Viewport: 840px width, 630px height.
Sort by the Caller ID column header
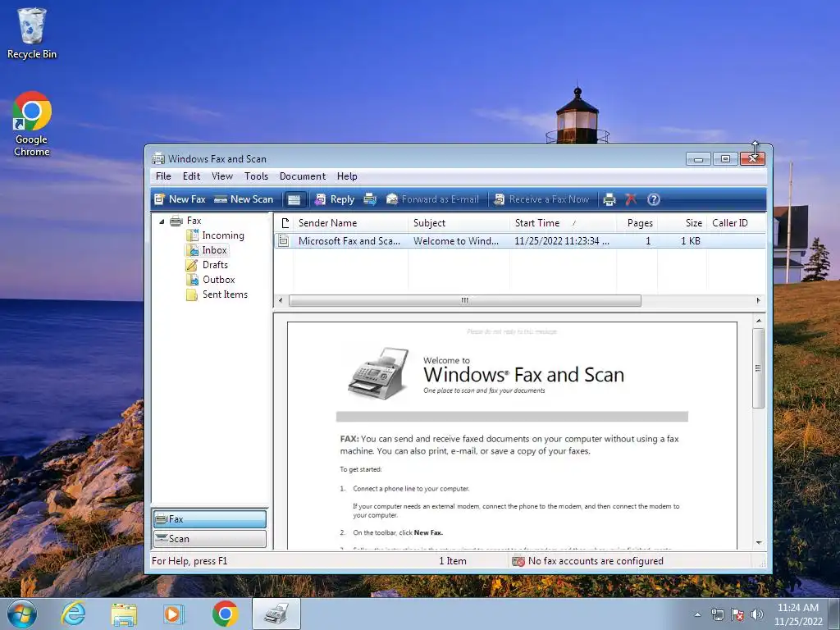pyautogui.click(x=736, y=223)
